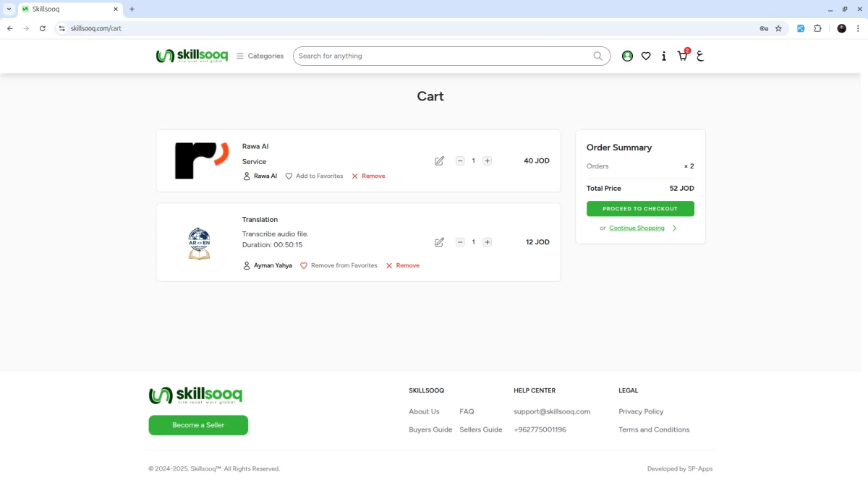Decrease quantity of Rawa AI item
The image size is (868, 488).
point(460,160)
